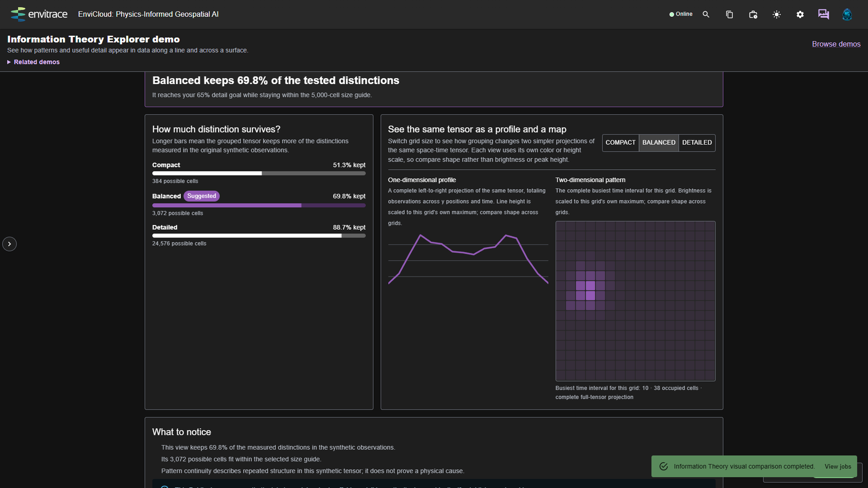This screenshot has height=488, width=868.
Task: Open the search icon in header
Action: [706, 15]
